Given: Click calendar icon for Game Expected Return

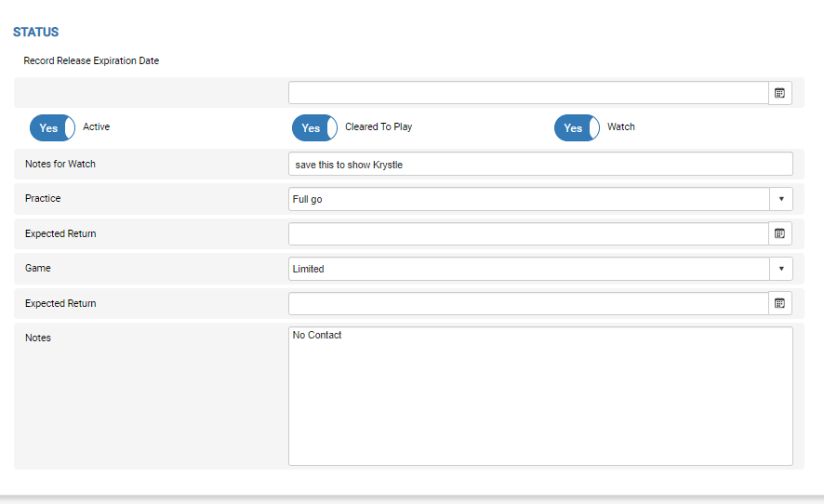Looking at the screenshot, I should tap(780, 303).
